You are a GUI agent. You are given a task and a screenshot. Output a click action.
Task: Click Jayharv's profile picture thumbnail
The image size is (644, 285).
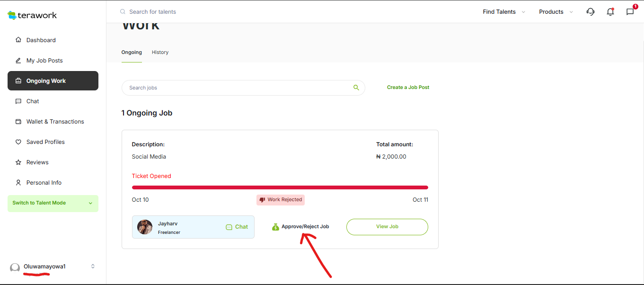coord(145,227)
